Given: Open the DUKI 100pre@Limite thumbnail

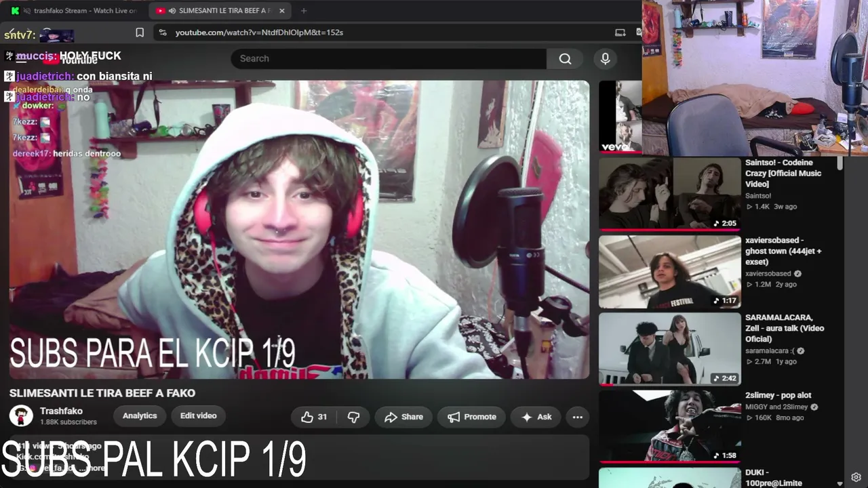Looking at the screenshot, I should pos(669,478).
